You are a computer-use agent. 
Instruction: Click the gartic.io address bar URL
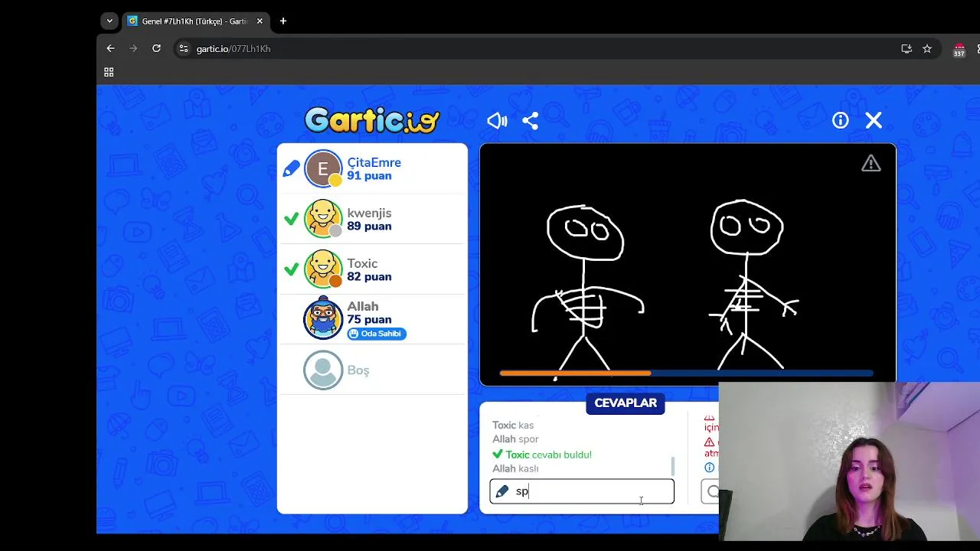(x=234, y=49)
